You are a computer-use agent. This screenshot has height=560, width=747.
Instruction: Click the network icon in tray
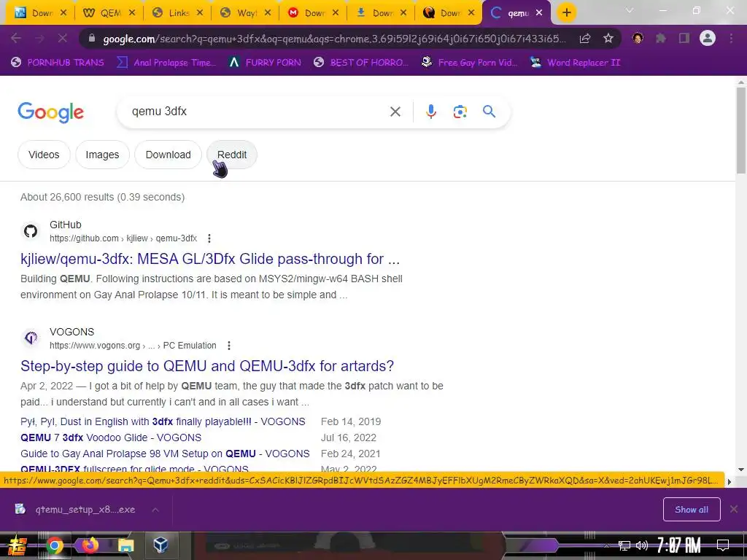tap(624, 545)
